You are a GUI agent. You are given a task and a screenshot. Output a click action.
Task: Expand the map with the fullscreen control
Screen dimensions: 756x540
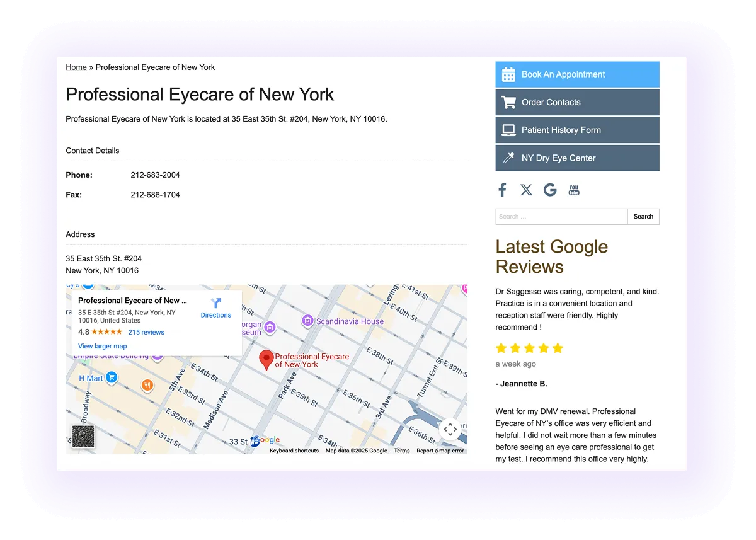point(450,429)
